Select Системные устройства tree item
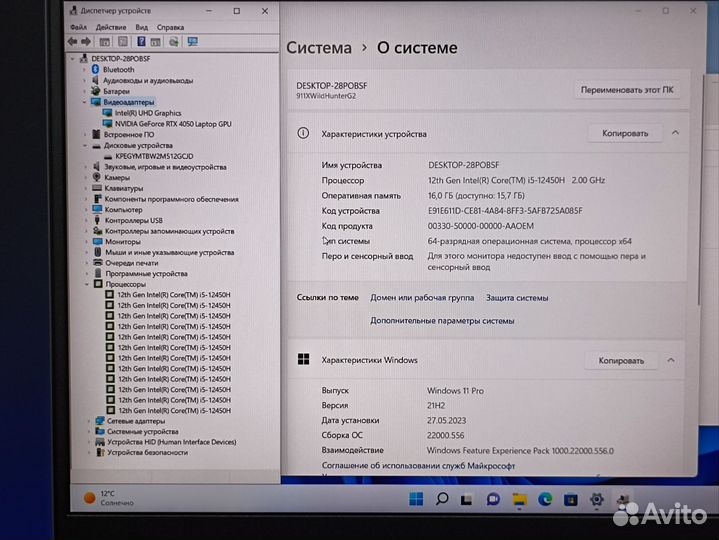 (143, 431)
